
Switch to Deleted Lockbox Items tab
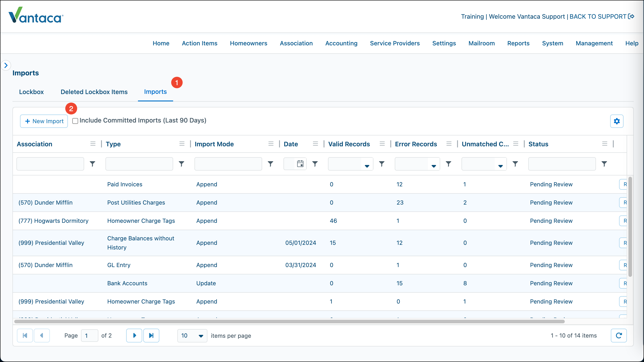94,92
